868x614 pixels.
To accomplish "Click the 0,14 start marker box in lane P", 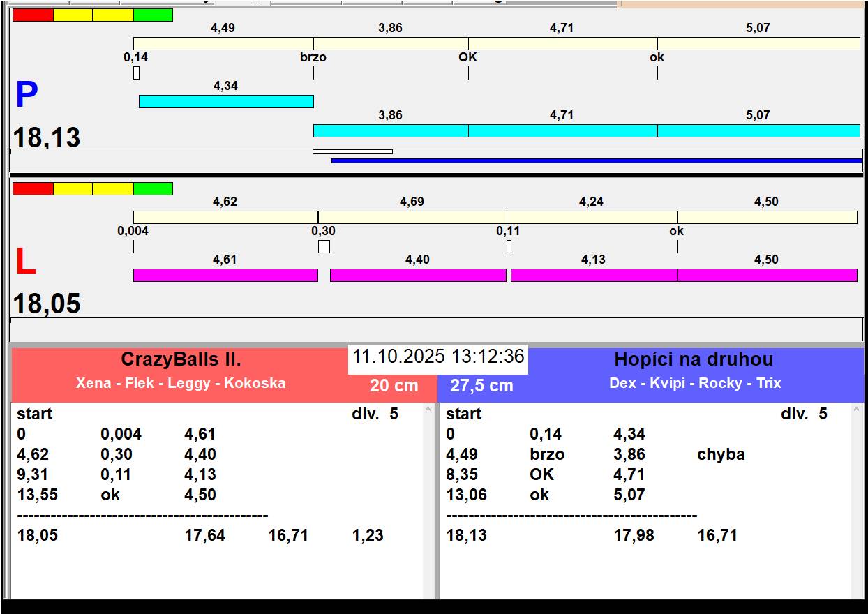I will click(x=136, y=73).
